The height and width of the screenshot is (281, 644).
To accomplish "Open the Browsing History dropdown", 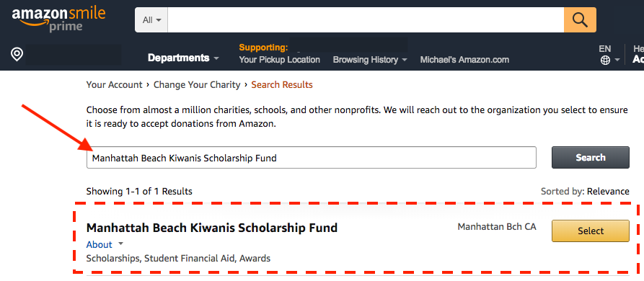I will [x=370, y=60].
